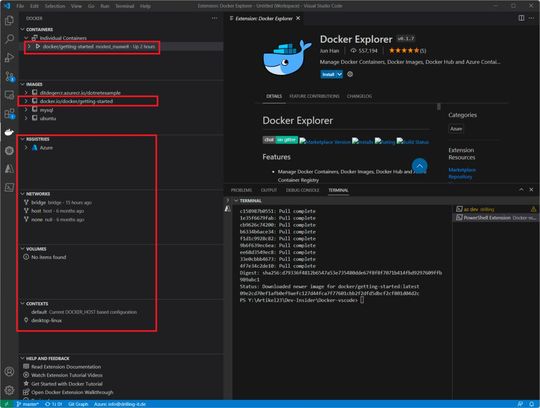Click the extension details scrollbar
Image resolution: width=540 pixels, height=408 pixels.
tap(439, 106)
